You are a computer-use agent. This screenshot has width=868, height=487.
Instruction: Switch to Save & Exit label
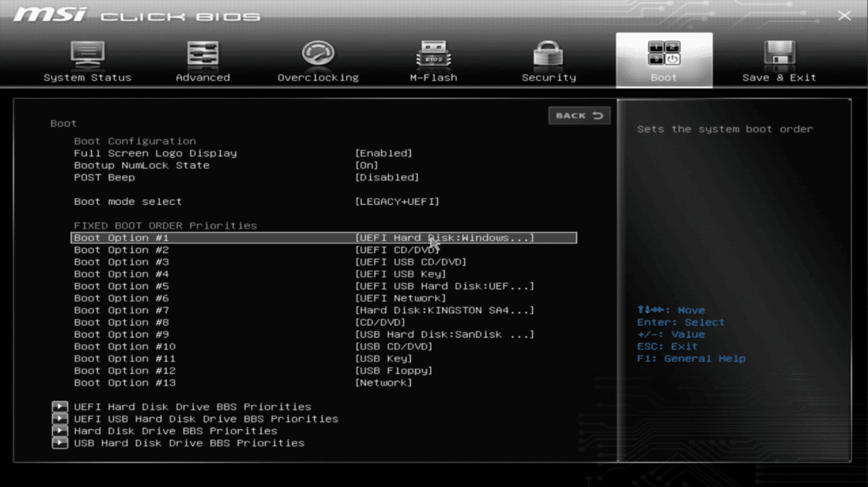tap(779, 77)
